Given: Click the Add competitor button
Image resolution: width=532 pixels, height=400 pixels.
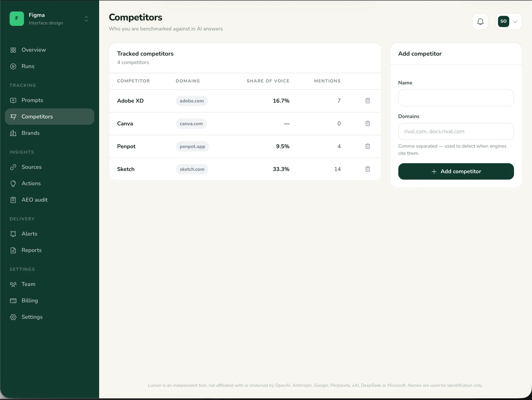Looking at the screenshot, I should pyautogui.click(x=456, y=171).
